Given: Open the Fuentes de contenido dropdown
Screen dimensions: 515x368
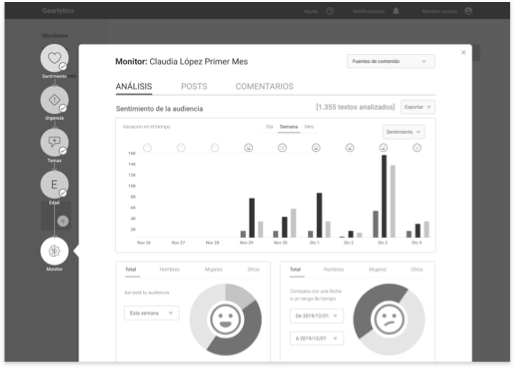Looking at the screenshot, I should click(x=391, y=61).
